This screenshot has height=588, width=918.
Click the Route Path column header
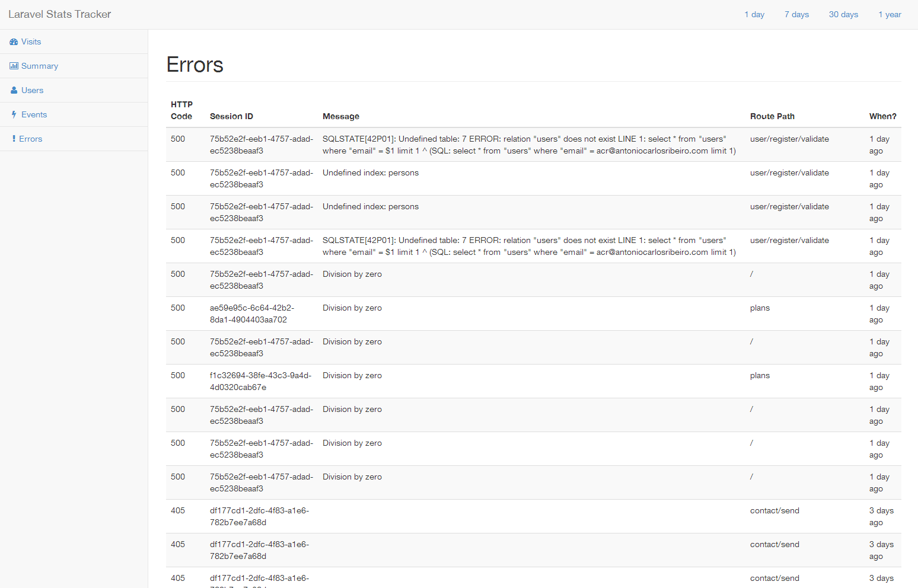[772, 117]
